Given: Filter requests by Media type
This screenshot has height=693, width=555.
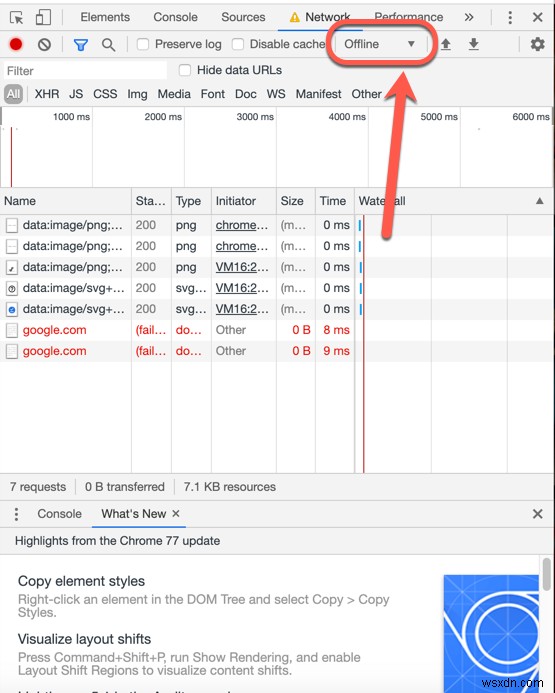Looking at the screenshot, I should [174, 94].
